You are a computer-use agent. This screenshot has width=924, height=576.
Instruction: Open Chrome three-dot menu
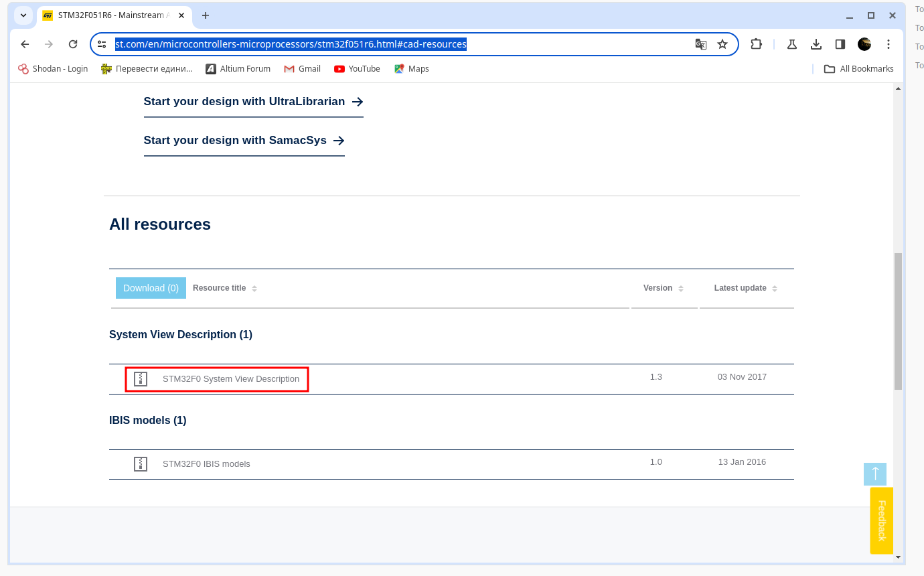(x=889, y=44)
